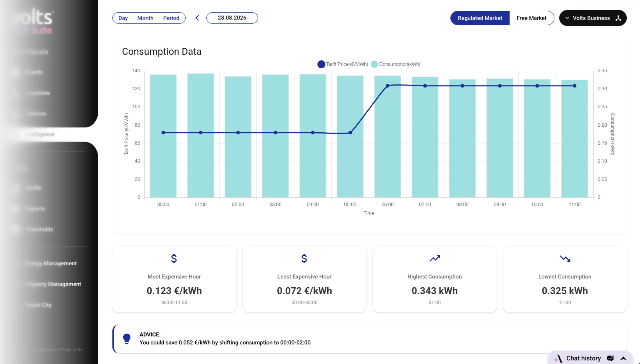Image resolution: width=640 pixels, height=364 pixels.
Task: Click the Tariff Price (€/MWh) axis title
Action: [x=126, y=134]
